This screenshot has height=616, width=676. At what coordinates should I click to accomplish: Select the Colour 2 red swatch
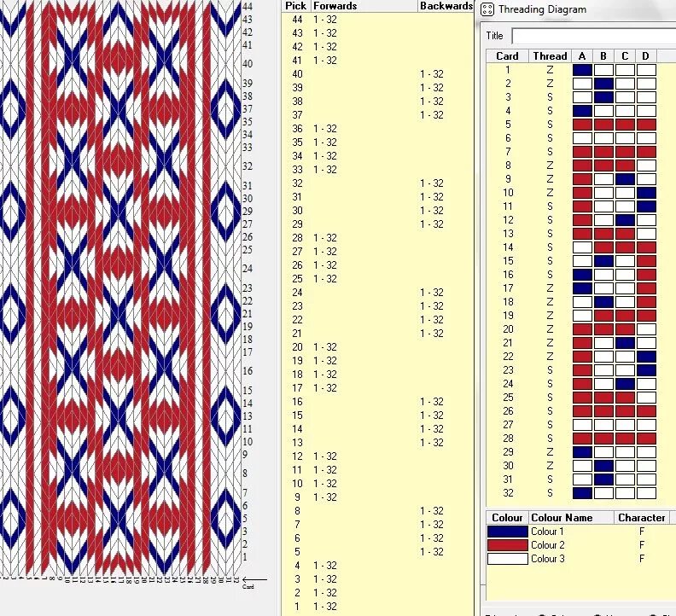point(508,545)
